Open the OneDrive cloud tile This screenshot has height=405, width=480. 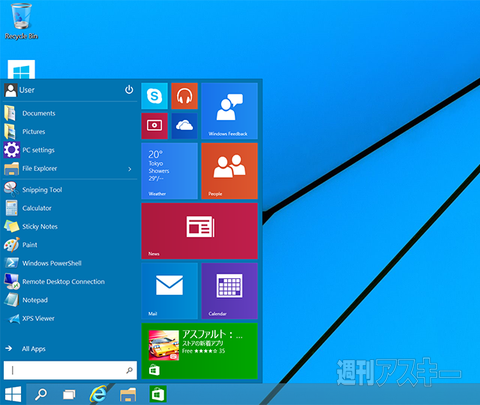[184, 126]
